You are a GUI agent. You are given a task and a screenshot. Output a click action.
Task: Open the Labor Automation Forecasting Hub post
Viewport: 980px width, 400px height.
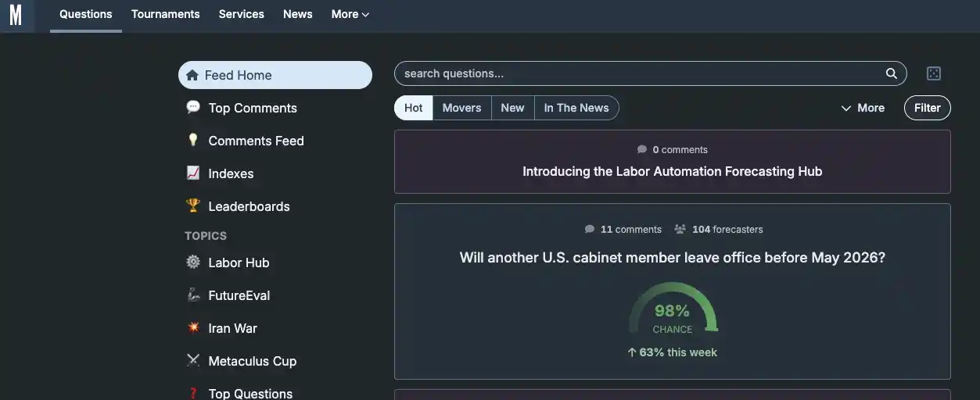672,171
